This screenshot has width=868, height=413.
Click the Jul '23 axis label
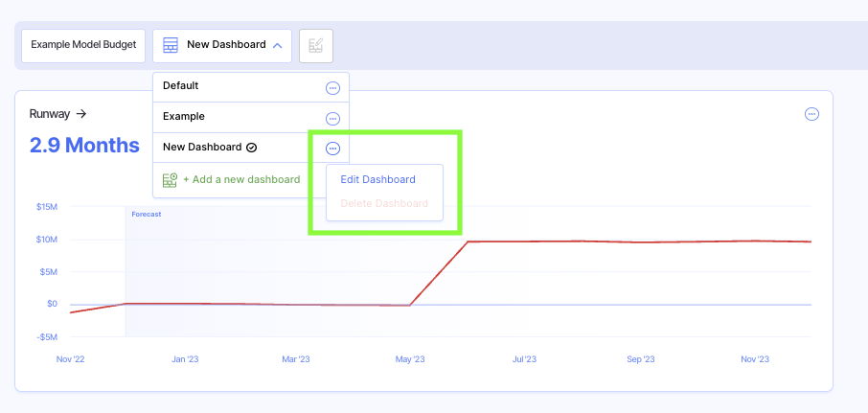click(x=524, y=359)
